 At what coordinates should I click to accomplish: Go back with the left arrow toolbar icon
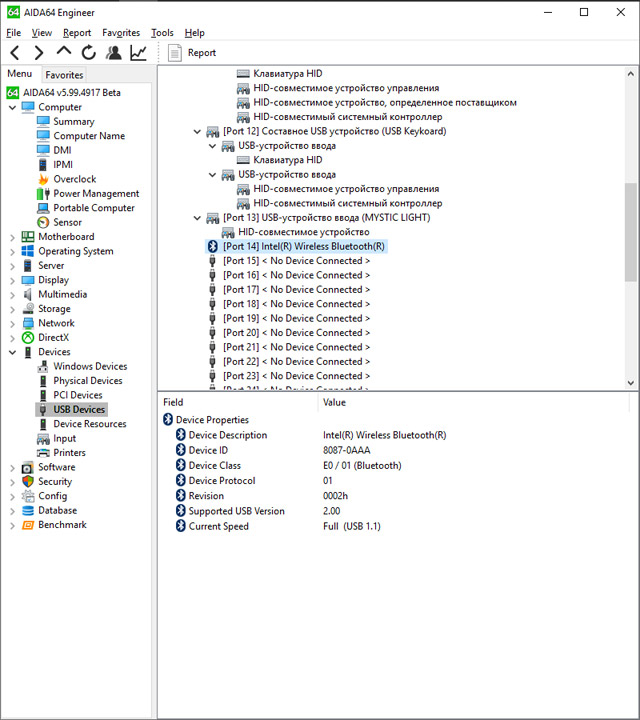[x=15, y=53]
